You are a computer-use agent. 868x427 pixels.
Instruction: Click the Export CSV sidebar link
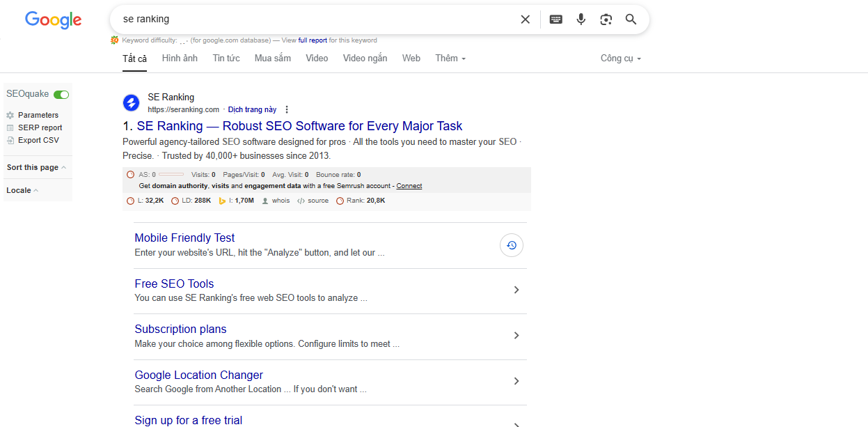pyautogui.click(x=39, y=140)
